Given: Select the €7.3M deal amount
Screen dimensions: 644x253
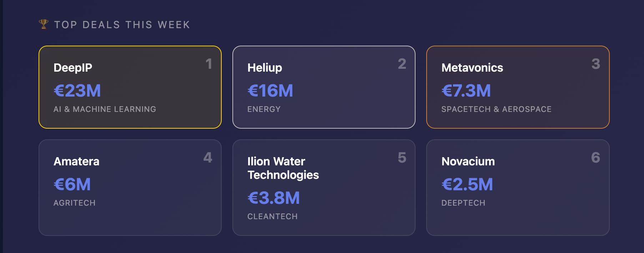Looking at the screenshot, I should point(466,91).
